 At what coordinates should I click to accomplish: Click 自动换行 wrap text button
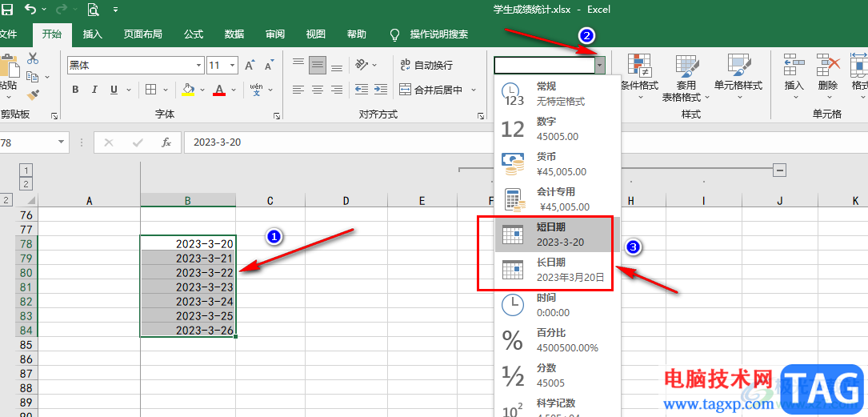(x=426, y=66)
